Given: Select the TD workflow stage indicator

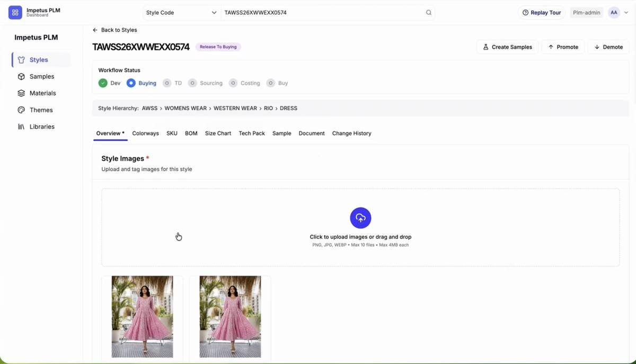Looking at the screenshot, I should click(167, 83).
